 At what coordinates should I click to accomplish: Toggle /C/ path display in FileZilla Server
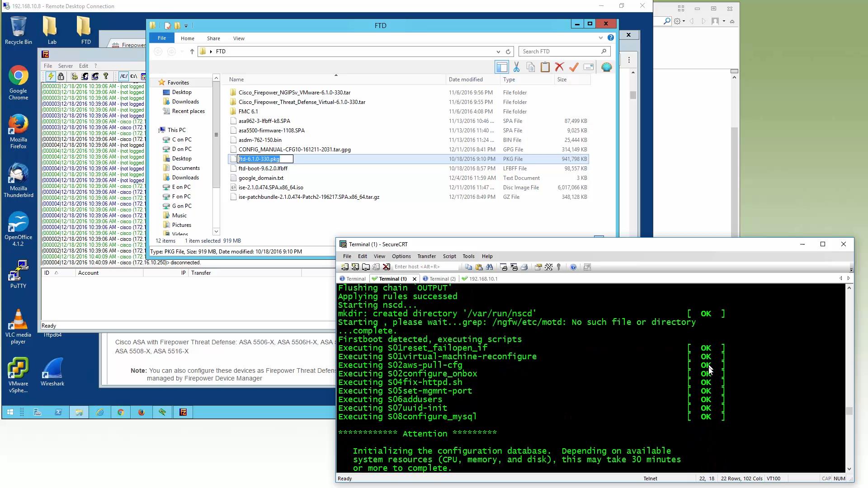124,76
